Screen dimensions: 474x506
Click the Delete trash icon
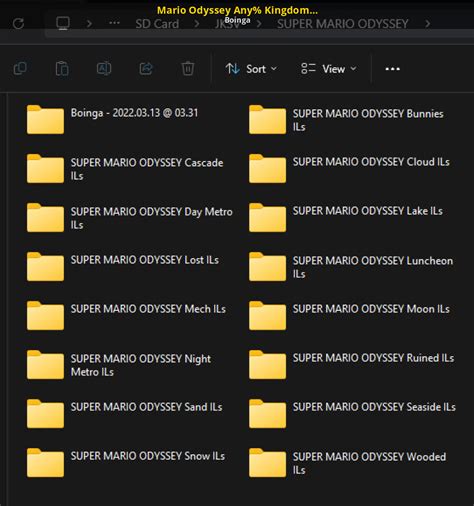188,69
